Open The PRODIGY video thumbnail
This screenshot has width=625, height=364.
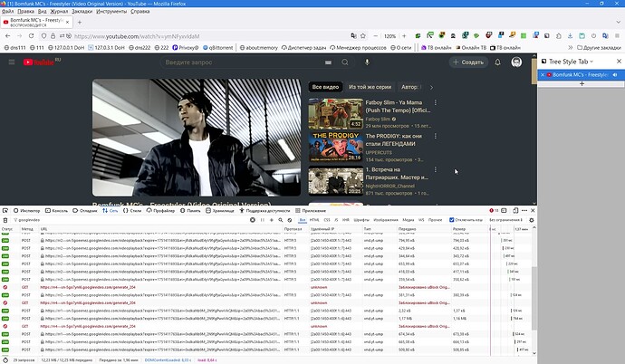(336, 148)
